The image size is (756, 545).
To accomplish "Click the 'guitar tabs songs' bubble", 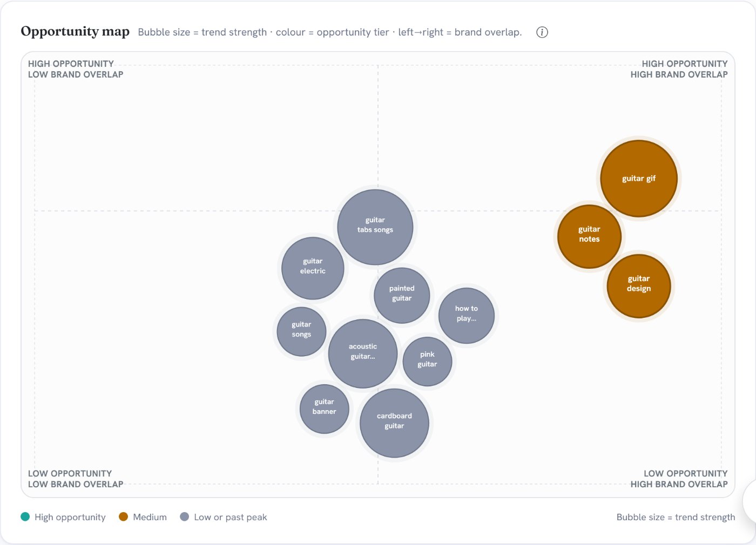I will pyautogui.click(x=375, y=227).
